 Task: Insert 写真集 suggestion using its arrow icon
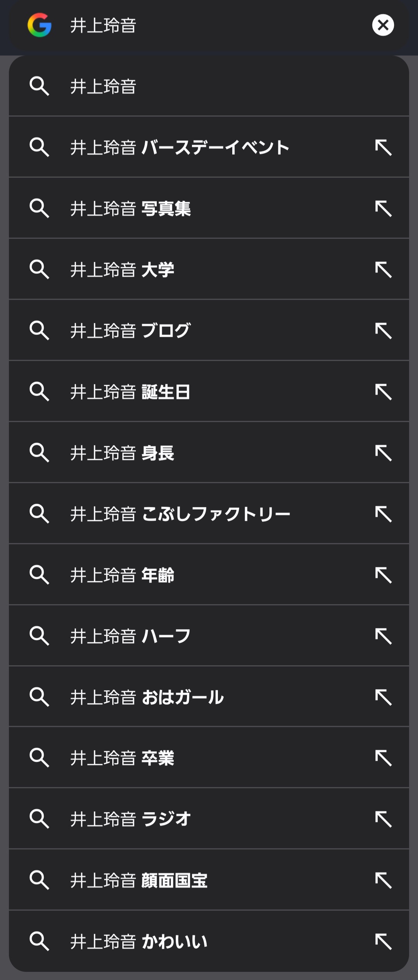[x=383, y=208]
